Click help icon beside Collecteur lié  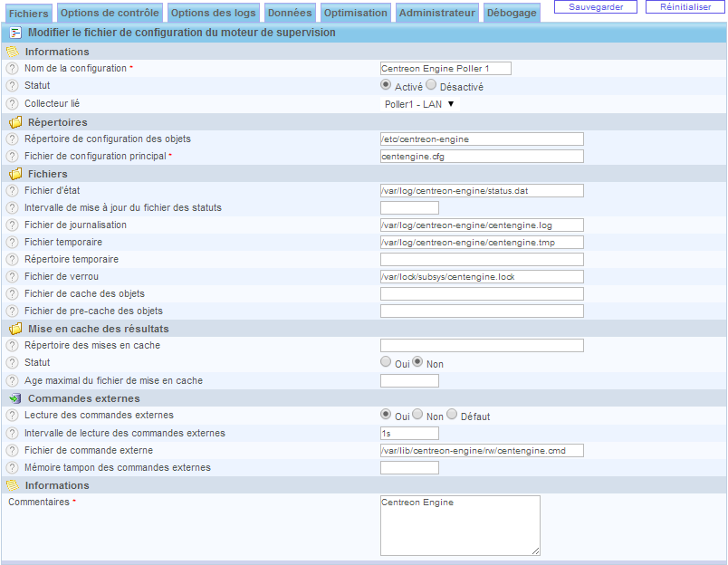[12, 104]
